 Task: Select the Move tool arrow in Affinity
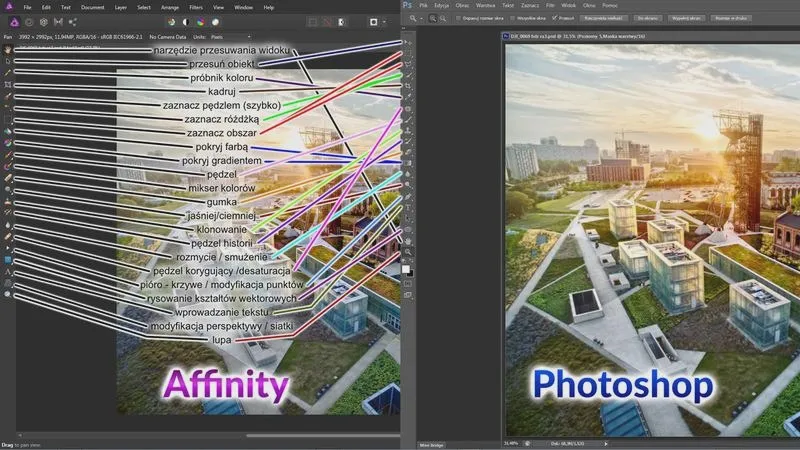click(x=8, y=61)
